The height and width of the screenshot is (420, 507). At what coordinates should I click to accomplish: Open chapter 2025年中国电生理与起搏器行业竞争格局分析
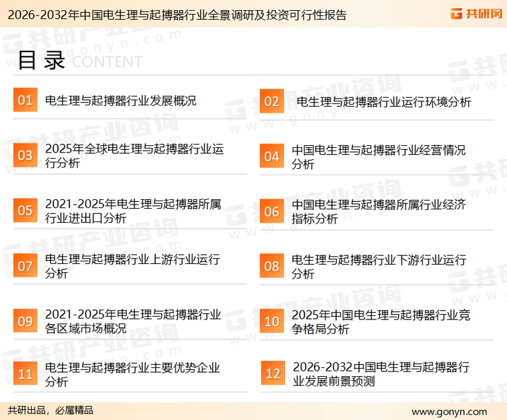pyautogui.click(x=381, y=322)
